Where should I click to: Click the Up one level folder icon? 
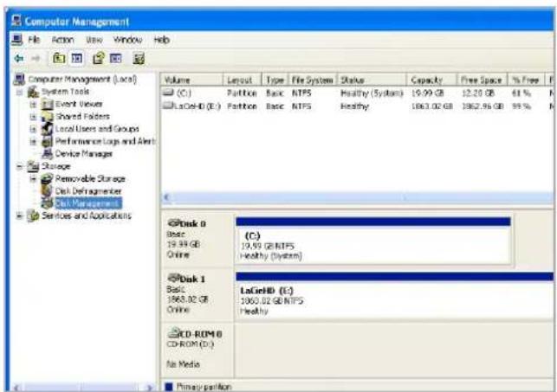(59, 58)
